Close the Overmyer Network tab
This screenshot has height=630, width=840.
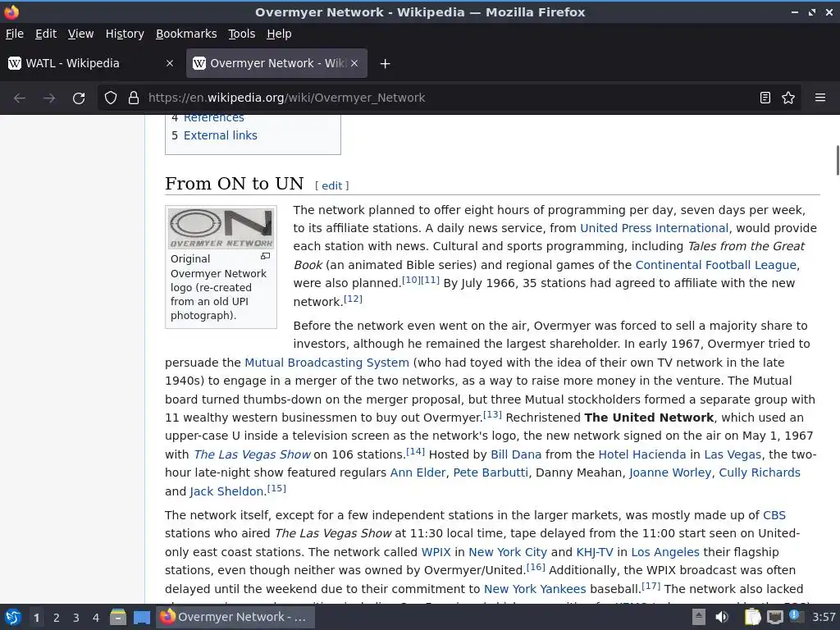(x=354, y=63)
